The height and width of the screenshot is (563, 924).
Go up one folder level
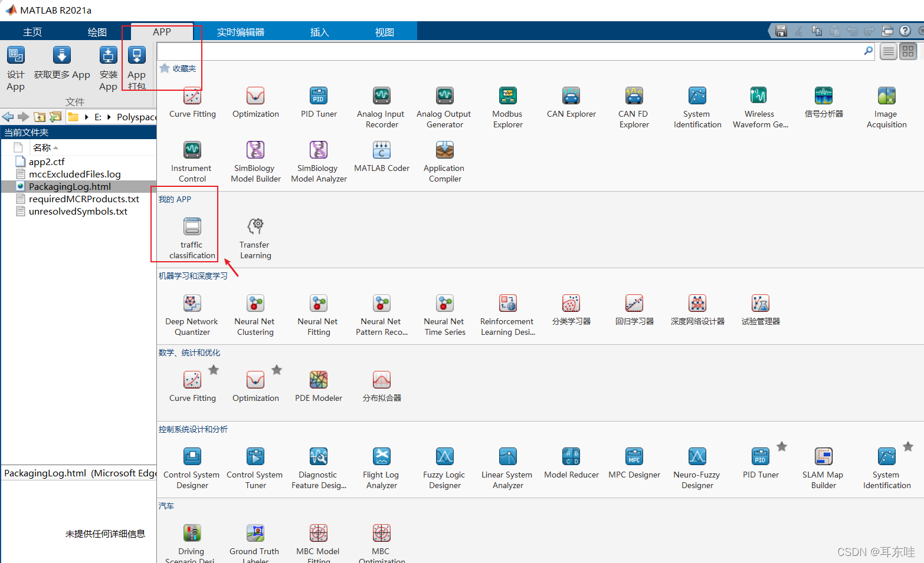tap(40, 117)
